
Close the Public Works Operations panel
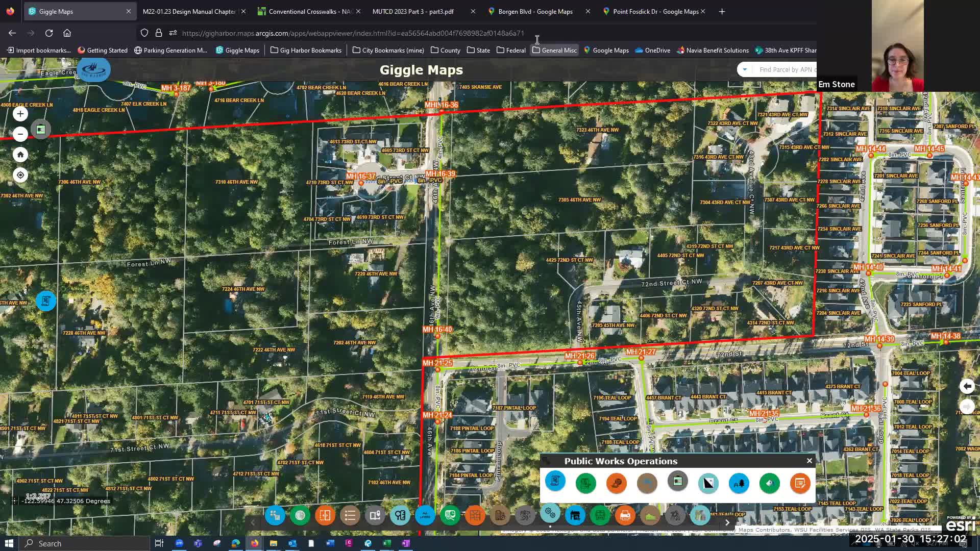click(809, 461)
